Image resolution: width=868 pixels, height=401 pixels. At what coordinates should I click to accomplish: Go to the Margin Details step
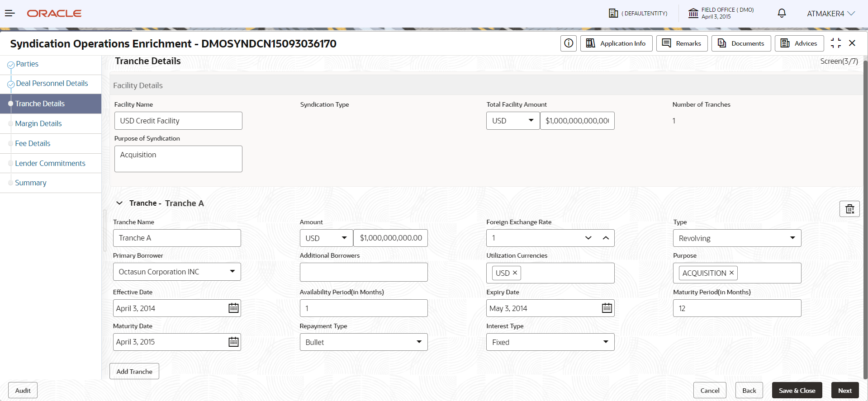[x=38, y=123]
